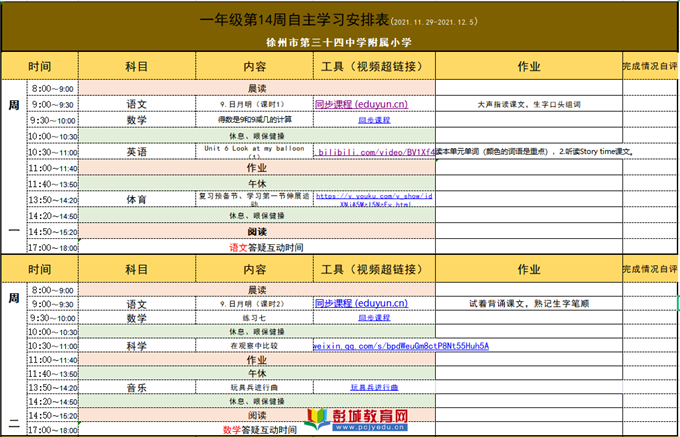Select the homework cell 试着背诵课文,熟记生字笔顺
This screenshot has height=437, width=680.
point(529,303)
